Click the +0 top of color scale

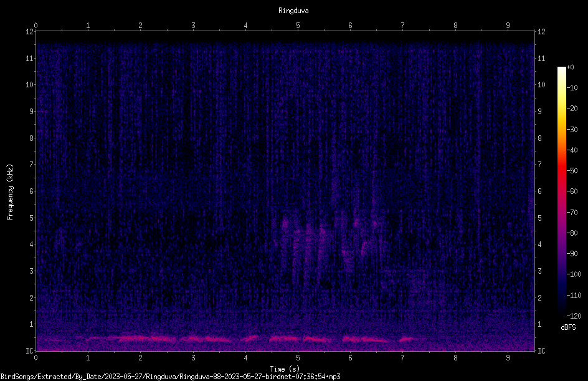click(x=570, y=67)
